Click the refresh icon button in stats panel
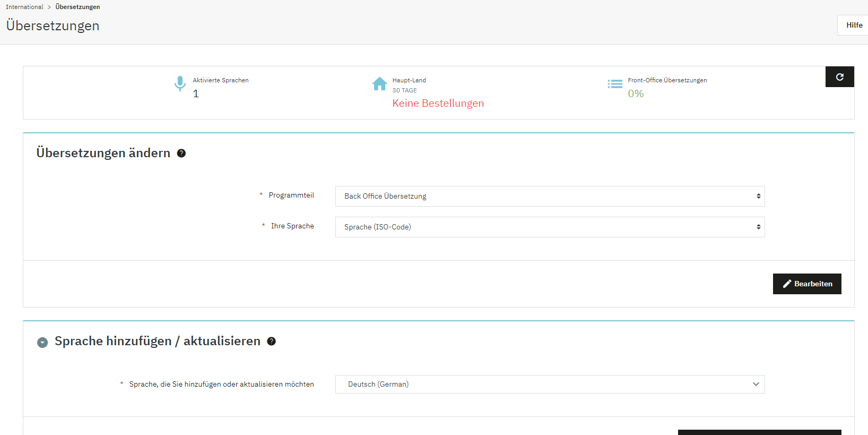The image size is (868, 435). coord(839,76)
